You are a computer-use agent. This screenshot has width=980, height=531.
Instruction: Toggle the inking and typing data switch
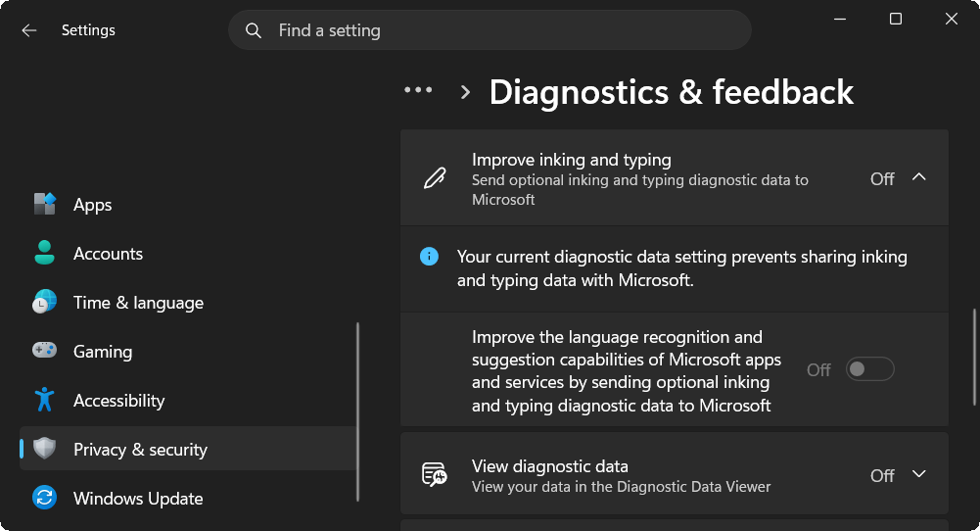pyautogui.click(x=870, y=369)
